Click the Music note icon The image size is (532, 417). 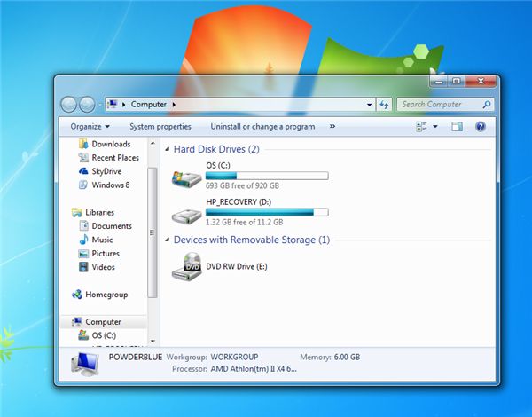pos(83,240)
